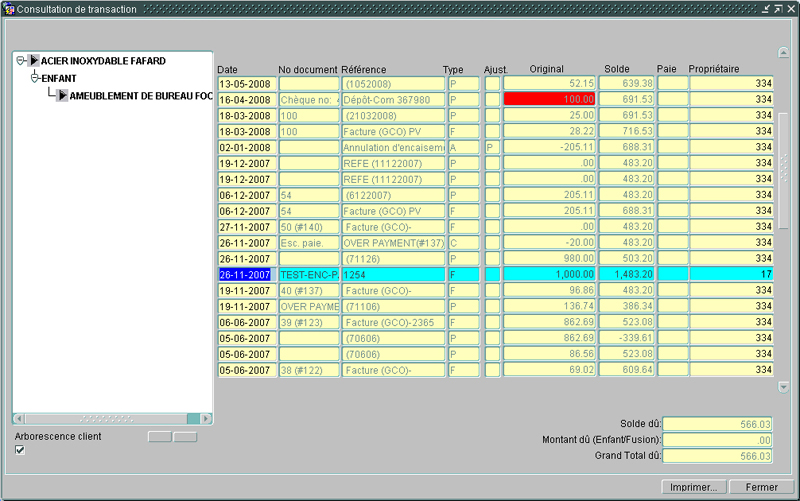Click the 13-05-2008 date cell
Screen dimensions: 800x501
point(246,83)
